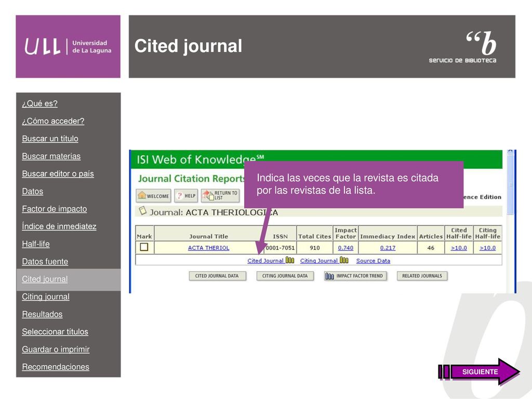Go to Resultados section
The width and height of the screenshot is (532, 399).
(42, 314)
